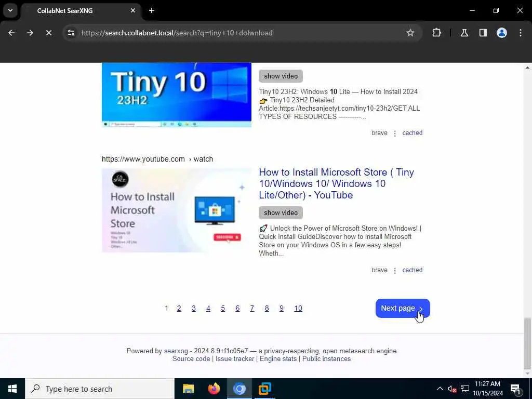View site information icon in address bar
This screenshot has height=399, width=532.
pyautogui.click(x=71, y=33)
